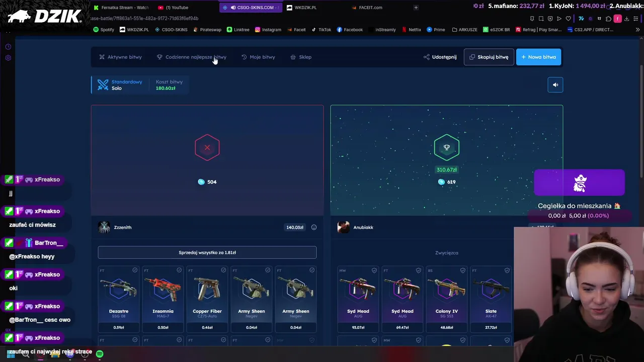Open the CSGO-SKINS bookmark
The image size is (644, 362).
point(171,30)
